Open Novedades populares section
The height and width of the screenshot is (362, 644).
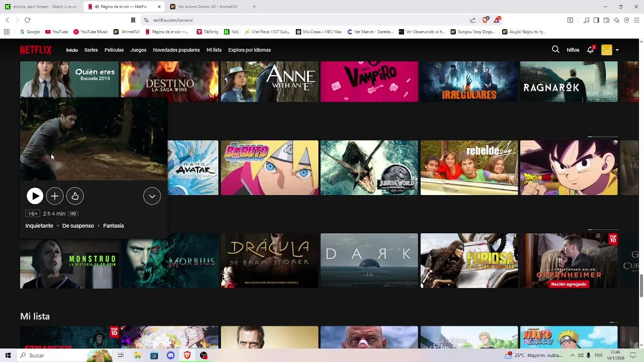pos(176,50)
